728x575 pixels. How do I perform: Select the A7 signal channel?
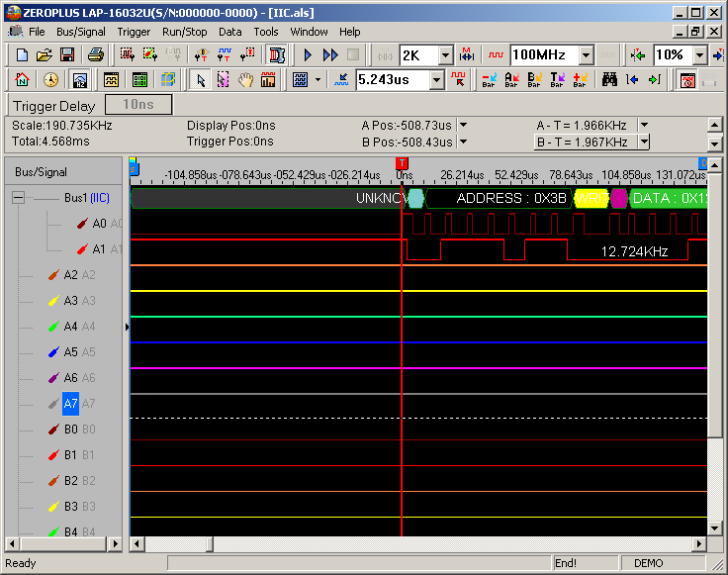click(x=70, y=404)
